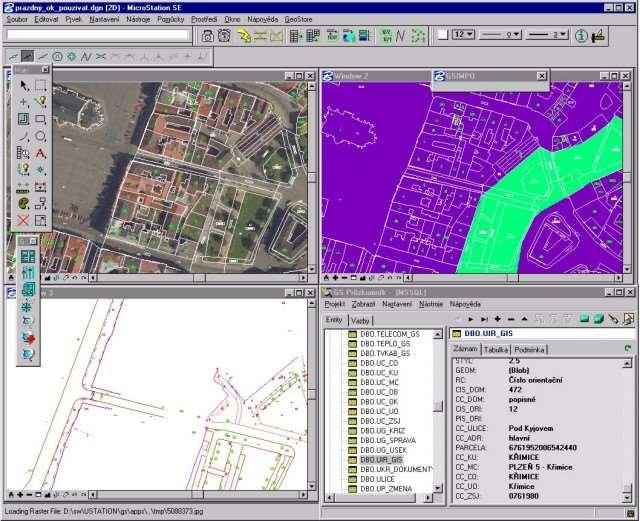
Task: Click entity tree vertical scrollbar down arrow
Action: [438, 488]
